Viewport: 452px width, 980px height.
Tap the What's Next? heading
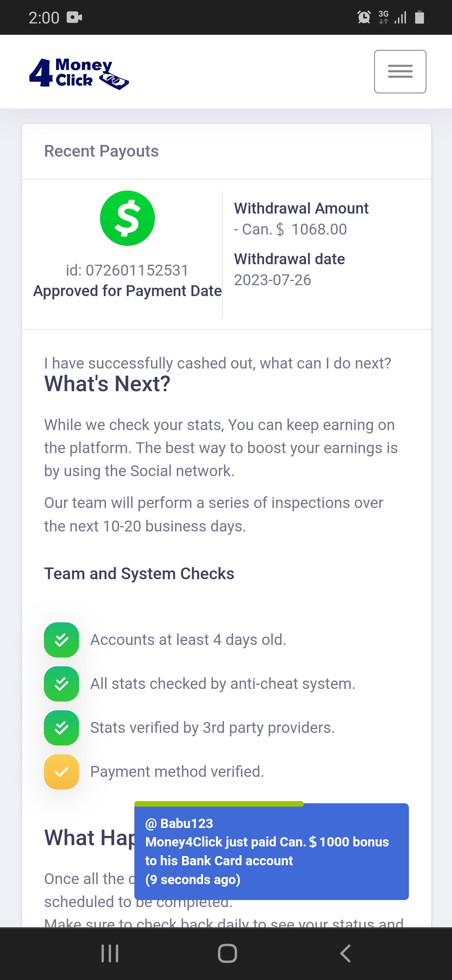107,384
